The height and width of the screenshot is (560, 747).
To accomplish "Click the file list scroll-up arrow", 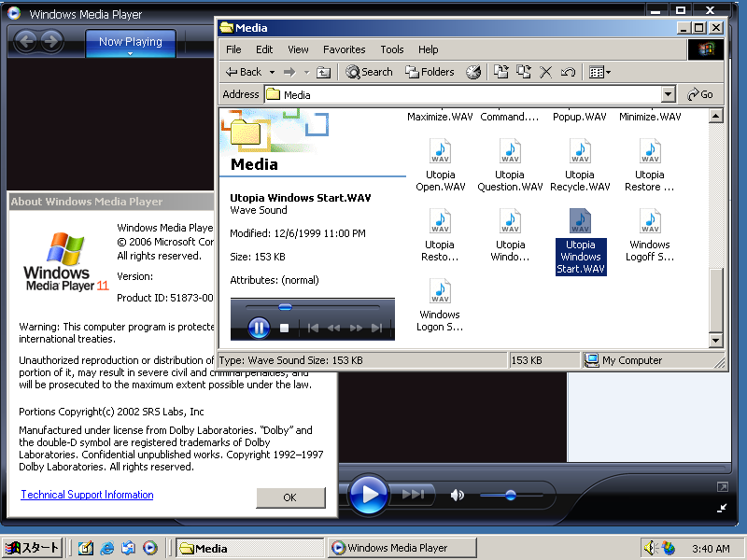I will pos(715,116).
